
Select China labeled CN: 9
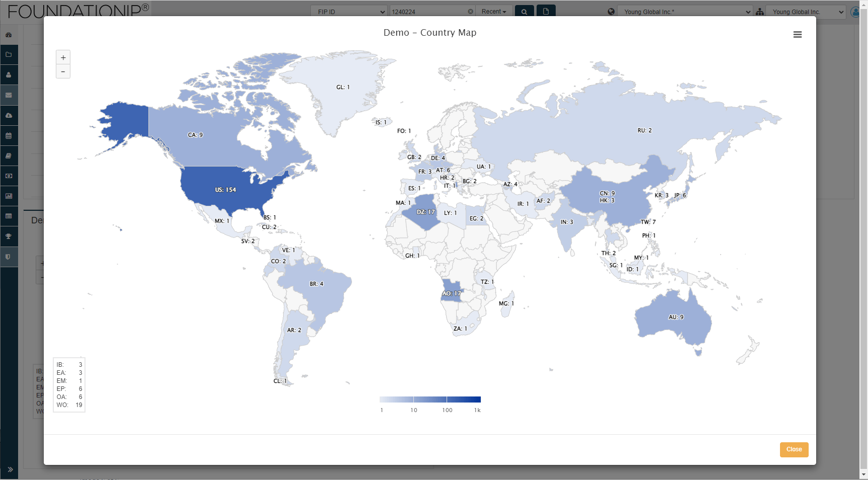pyautogui.click(x=607, y=193)
